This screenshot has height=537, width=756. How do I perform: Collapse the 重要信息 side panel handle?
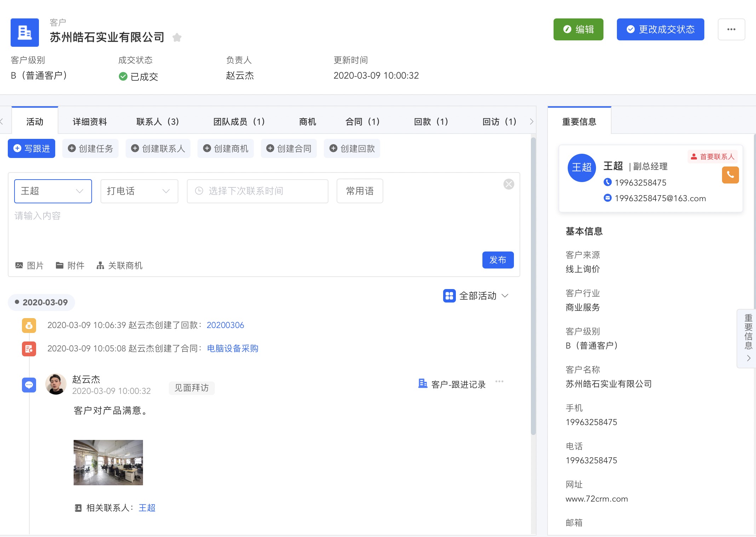(748, 338)
